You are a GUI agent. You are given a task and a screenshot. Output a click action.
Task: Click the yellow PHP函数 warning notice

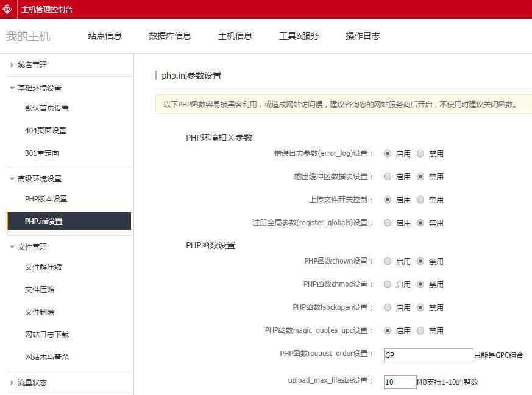pos(343,104)
